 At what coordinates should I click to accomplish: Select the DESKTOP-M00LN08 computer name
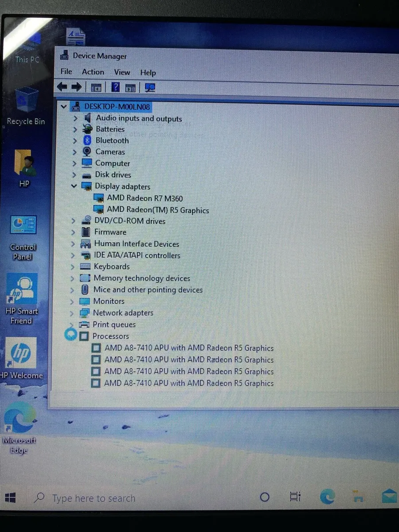pos(117,107)
